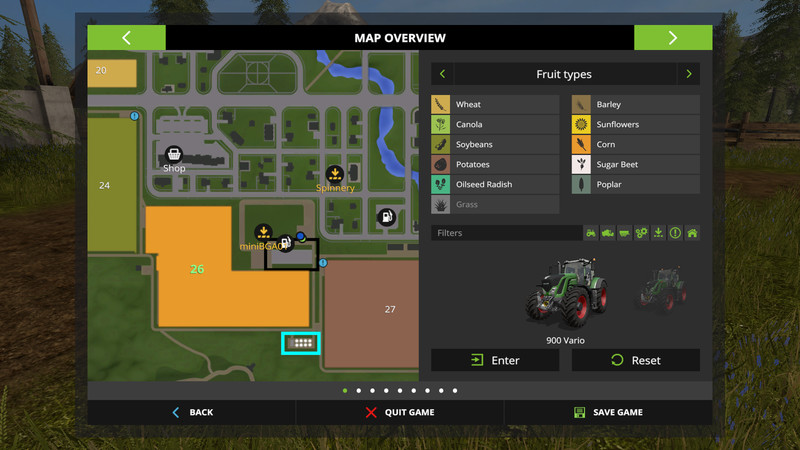Click SAVE GAME in bottom bar
Viewport: 800px width, 450px height.
(608, 412)
